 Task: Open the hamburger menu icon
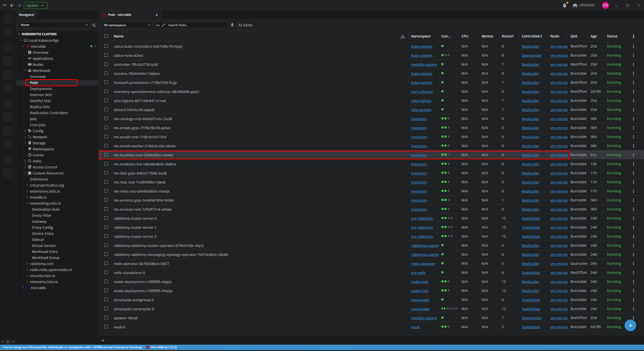pos(5,5)
